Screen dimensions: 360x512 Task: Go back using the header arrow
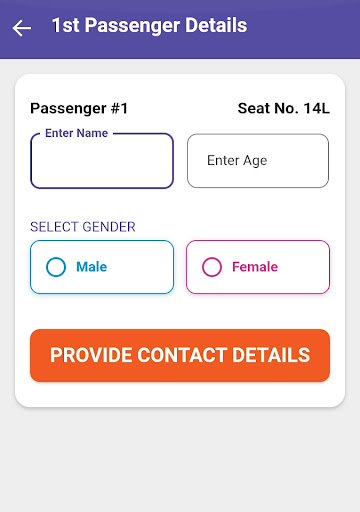pos(22,28)
